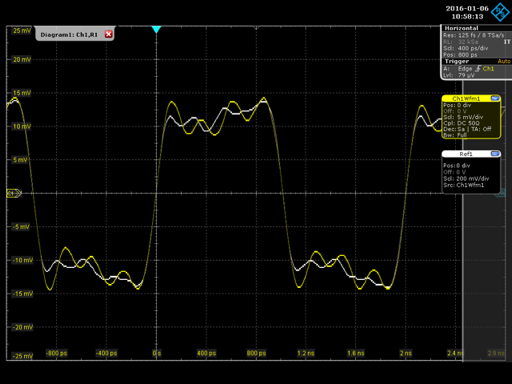Click the Ch1 vertical scale 5 mV/div

(x=463, y=117)
